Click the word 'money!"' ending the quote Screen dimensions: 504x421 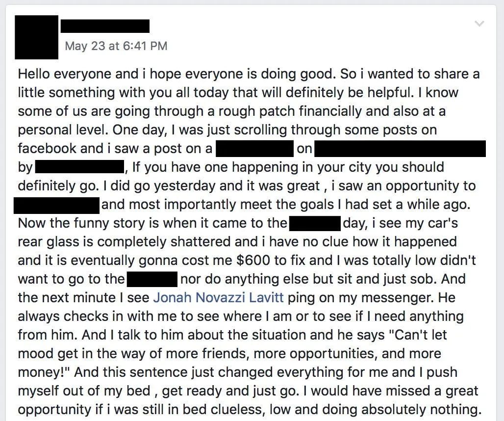point(44,372)
